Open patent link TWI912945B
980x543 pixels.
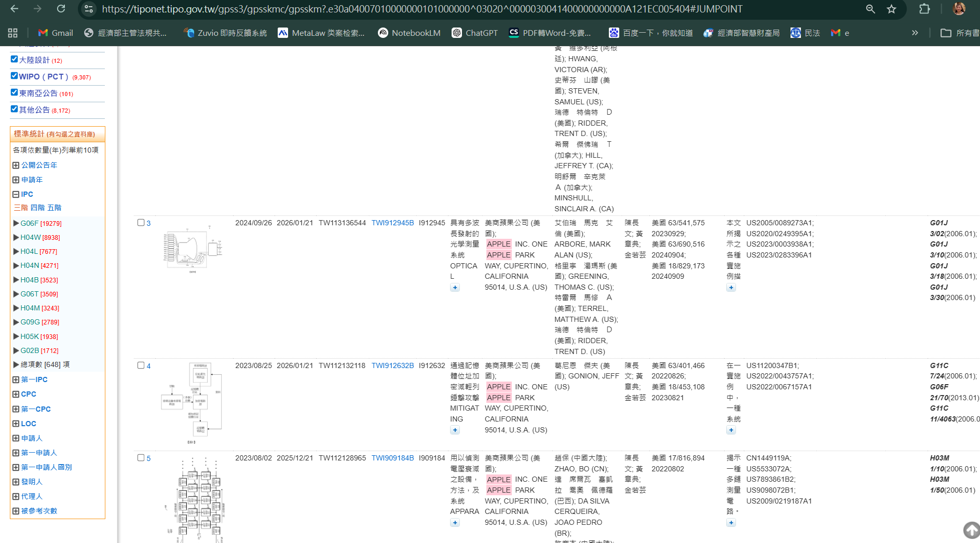coord(392,223)
